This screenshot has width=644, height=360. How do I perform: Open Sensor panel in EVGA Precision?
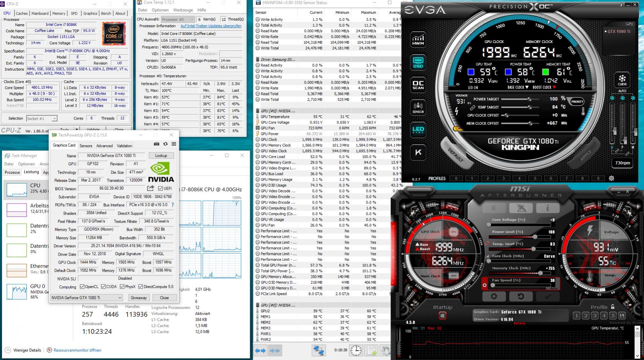pos(418,107)
